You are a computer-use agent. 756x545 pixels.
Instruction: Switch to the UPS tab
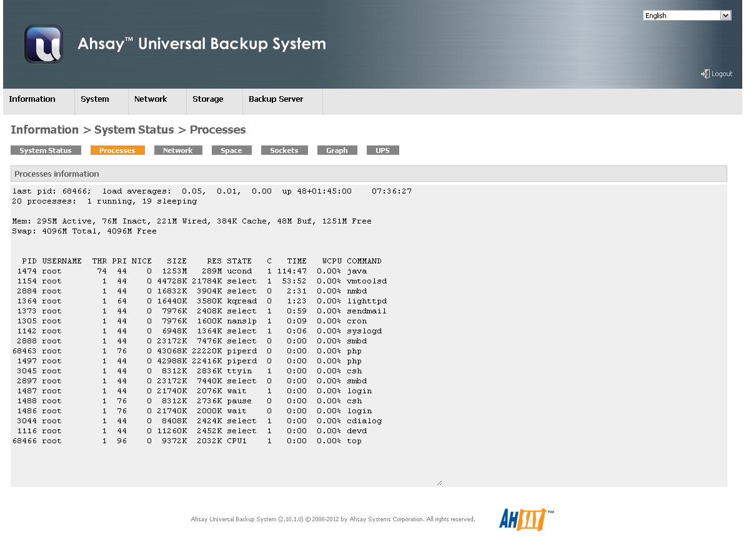[382, 150]
